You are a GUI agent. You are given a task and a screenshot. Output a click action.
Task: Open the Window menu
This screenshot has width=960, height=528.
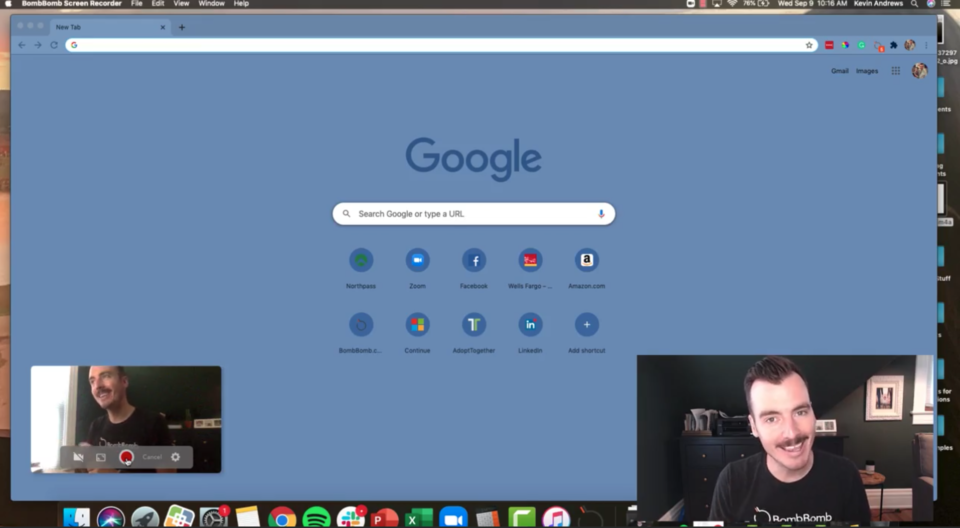[211, 4]
